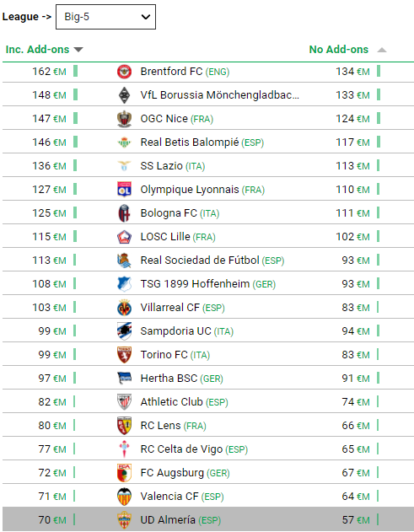Image resolution: width=414 pixels, height=532 pixels.
Task: Sort by No Add-ons ascending arrow
Action: (382, 50)
